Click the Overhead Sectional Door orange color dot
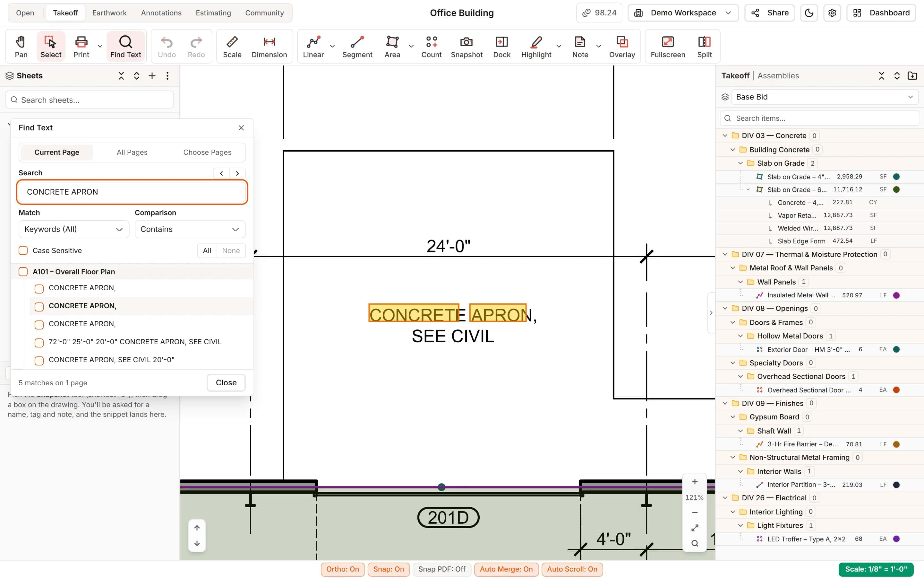924x578 pixels. click(896, 390)
